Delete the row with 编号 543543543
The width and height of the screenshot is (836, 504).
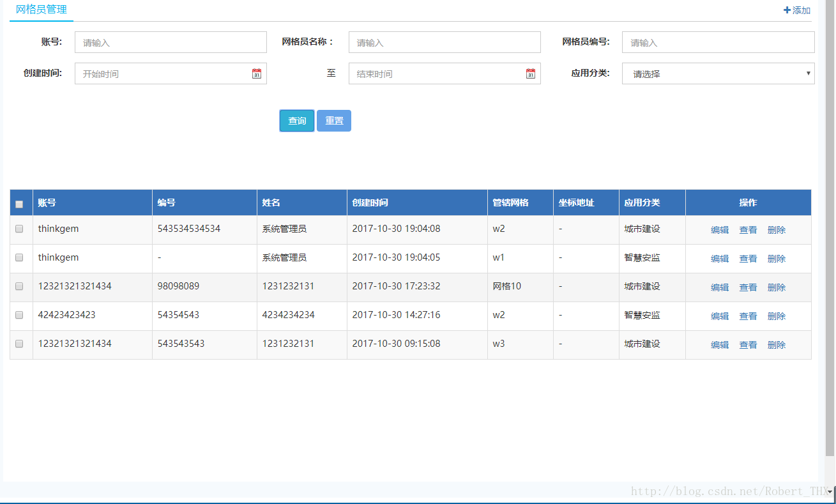777,345
